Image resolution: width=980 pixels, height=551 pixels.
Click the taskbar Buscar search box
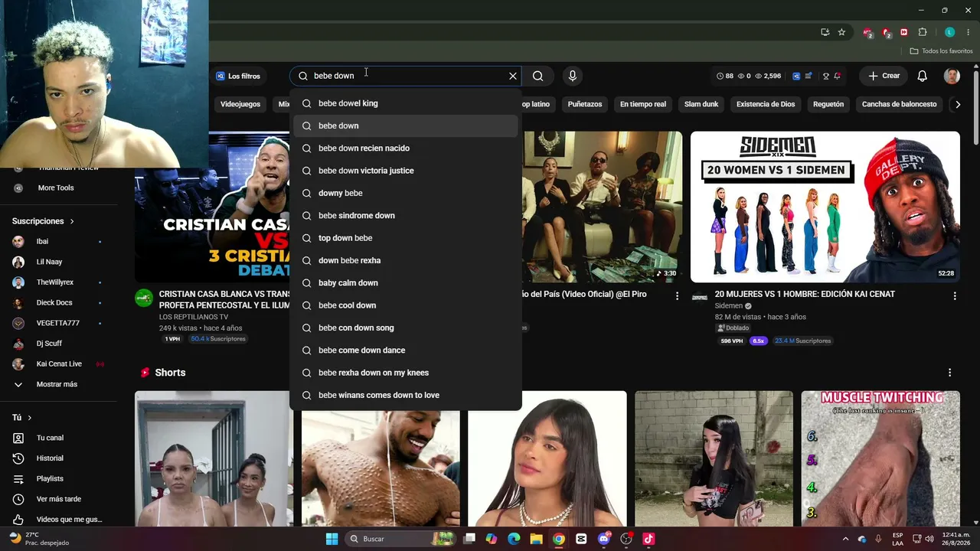tap(400, 539)
